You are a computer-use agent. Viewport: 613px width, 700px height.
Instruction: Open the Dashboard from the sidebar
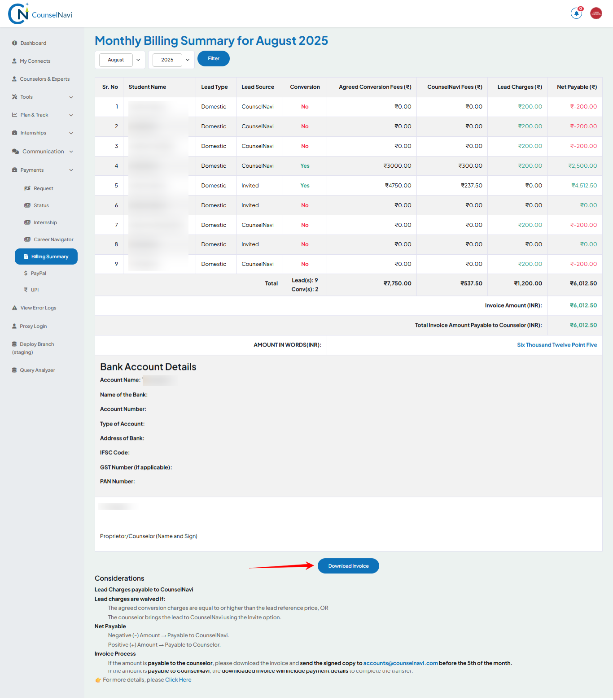point(33,43)
